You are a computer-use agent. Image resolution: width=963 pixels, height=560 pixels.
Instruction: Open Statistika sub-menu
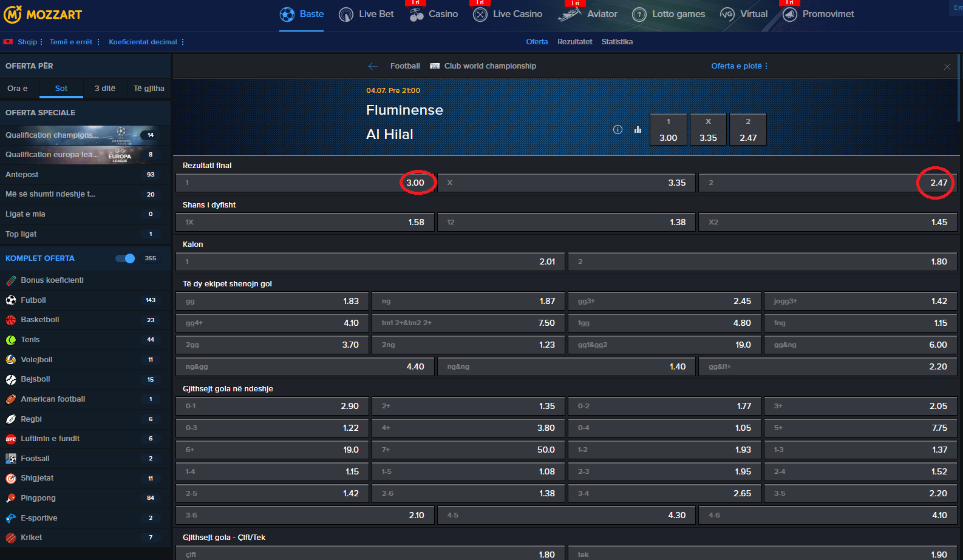617,42
